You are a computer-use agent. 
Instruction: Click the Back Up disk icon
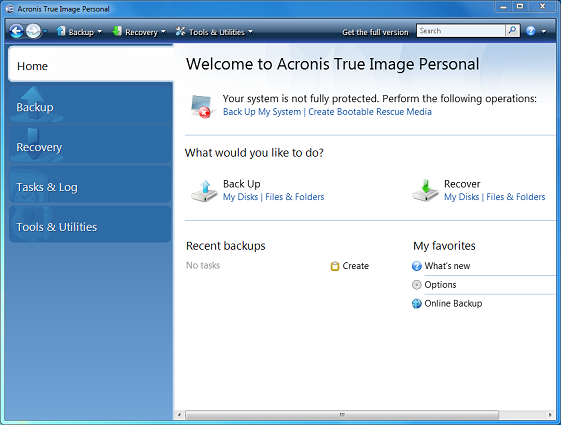pos(204,191)
